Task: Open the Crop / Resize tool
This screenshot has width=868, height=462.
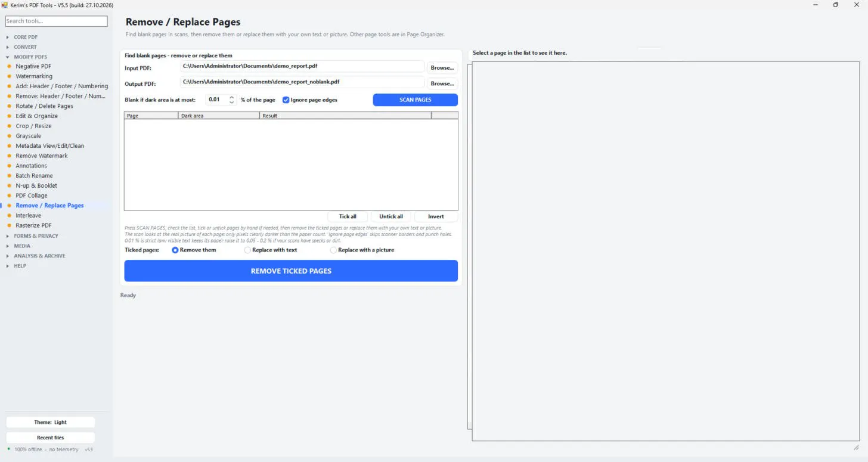Action: click(33, 126)
